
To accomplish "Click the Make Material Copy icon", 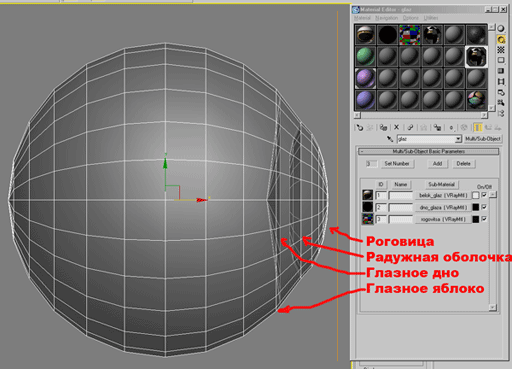I will pyautogui.click(x=410, y=127).
